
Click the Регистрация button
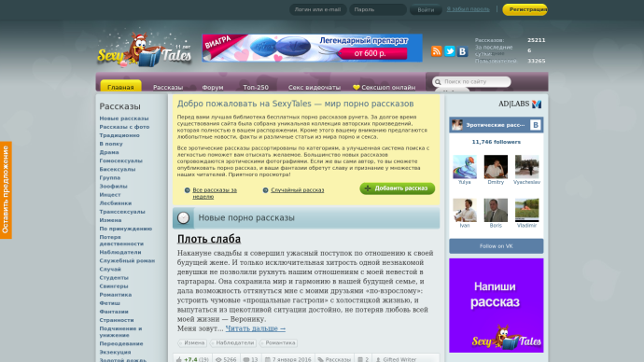[x=525, y=9]
